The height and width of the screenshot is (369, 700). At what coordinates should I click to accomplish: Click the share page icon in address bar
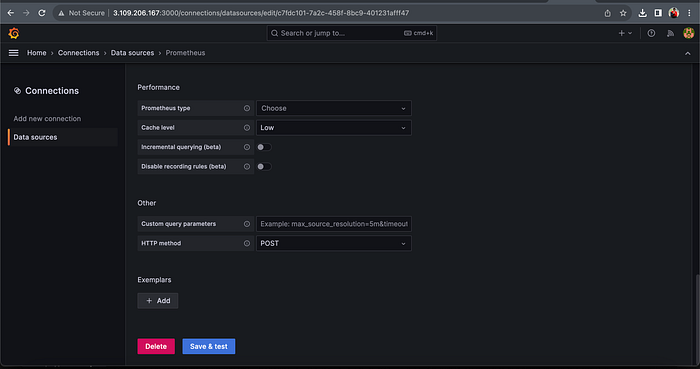pos(608,13)
